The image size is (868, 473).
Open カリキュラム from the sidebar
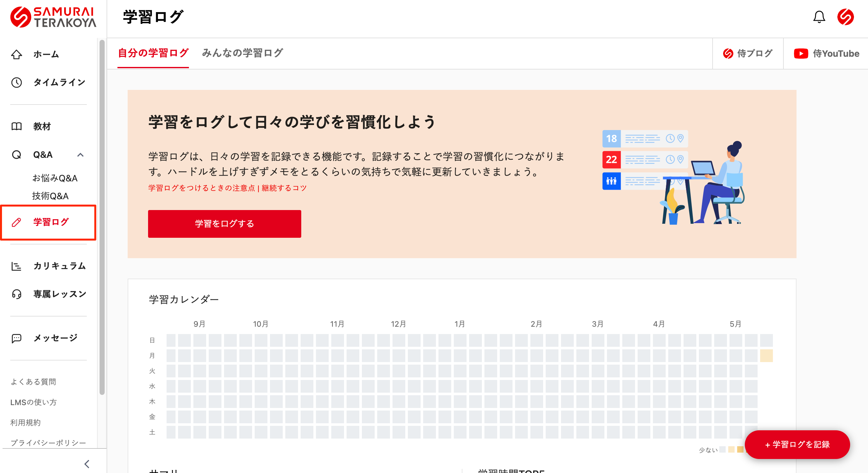tap(16, 266)
